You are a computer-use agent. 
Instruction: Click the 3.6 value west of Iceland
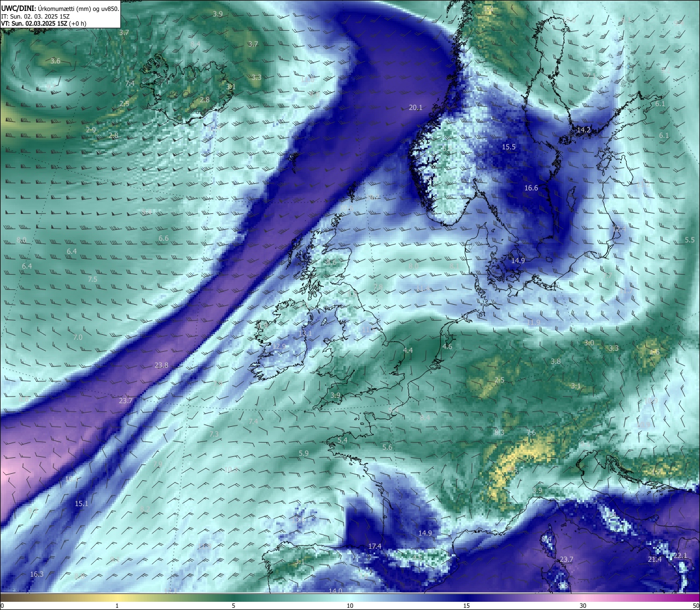pos(55,61)
